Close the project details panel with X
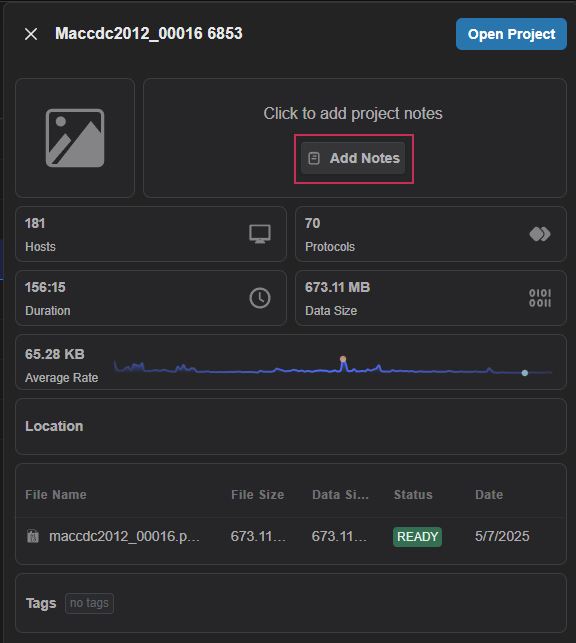Viewport: 576px width, 643px height. point(31,34)
